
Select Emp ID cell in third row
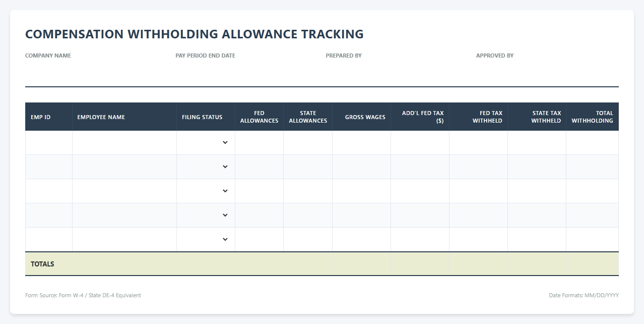tap(49, 191)
